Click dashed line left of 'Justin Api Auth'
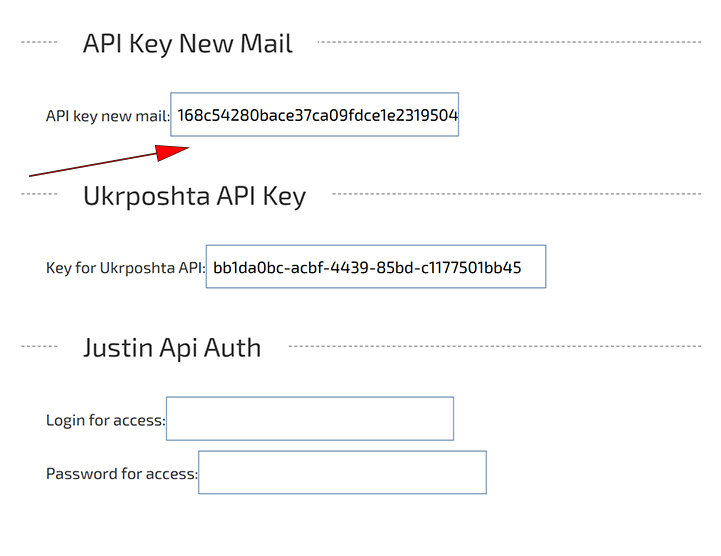This screenshot has width=721, height=556. click(x=40, y=346)
